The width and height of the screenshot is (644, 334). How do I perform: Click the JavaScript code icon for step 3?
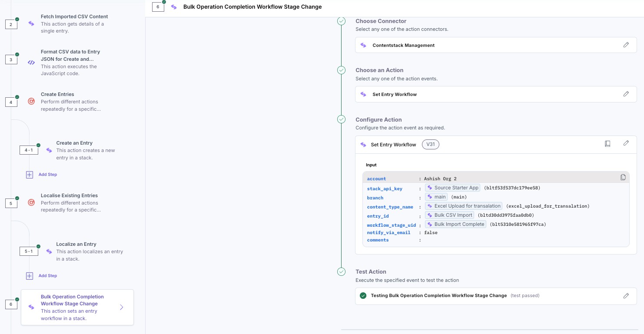(x=31, y=63)
